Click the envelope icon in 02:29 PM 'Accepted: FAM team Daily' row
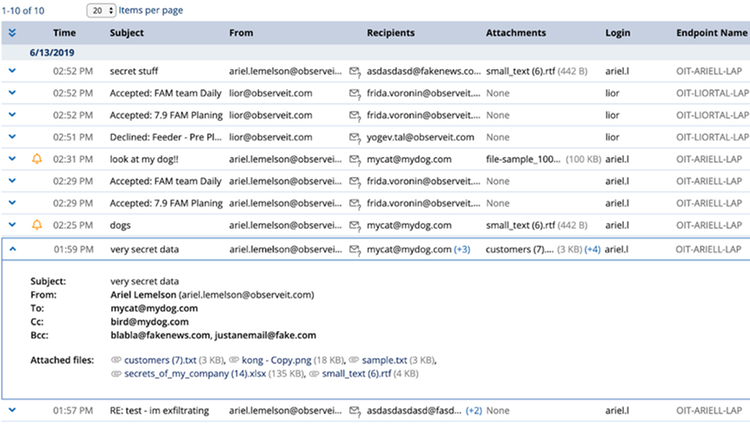Screen dimensions: 750x424 (354, 182)
